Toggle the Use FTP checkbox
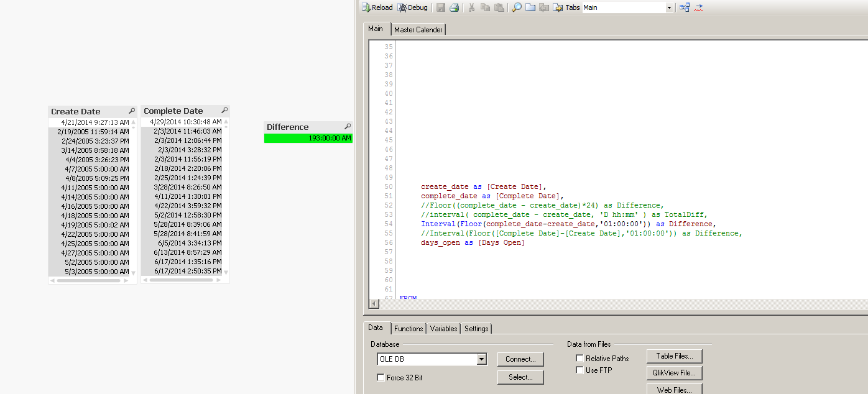The height and width of the screenshot is (394, 868). point(579,370)
